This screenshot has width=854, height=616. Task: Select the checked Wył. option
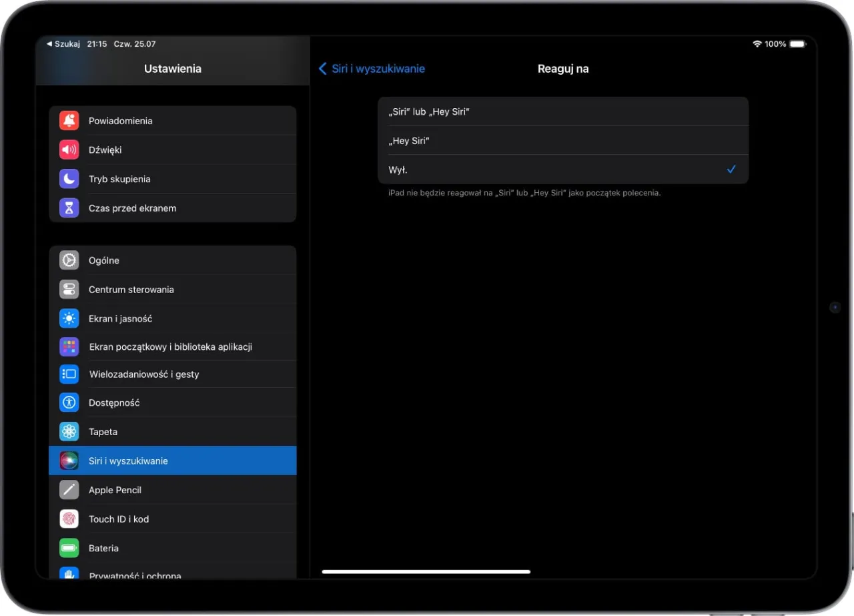562,170
